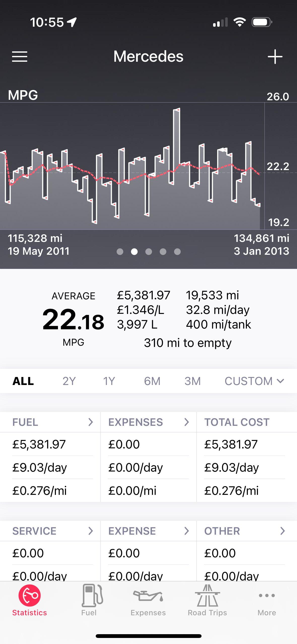
Task: Open the CUSTOM range dropdown
Action: [x=254, y=381]
